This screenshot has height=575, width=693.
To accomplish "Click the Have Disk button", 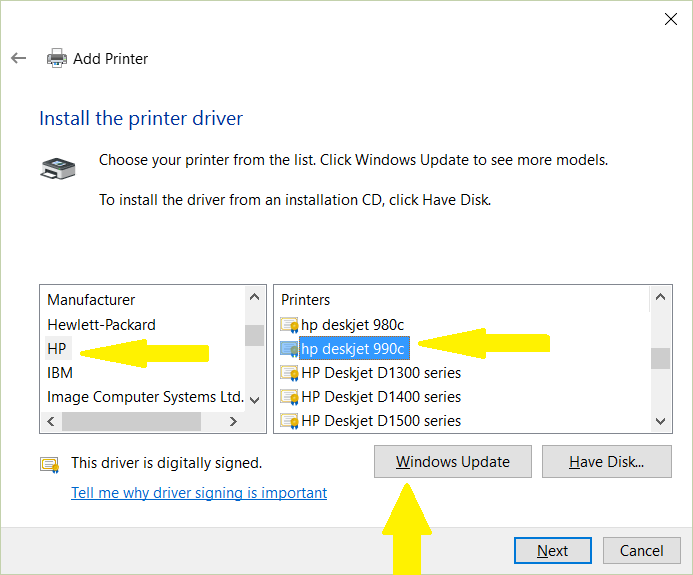I will pyautogui.click(x=606, y=461).
